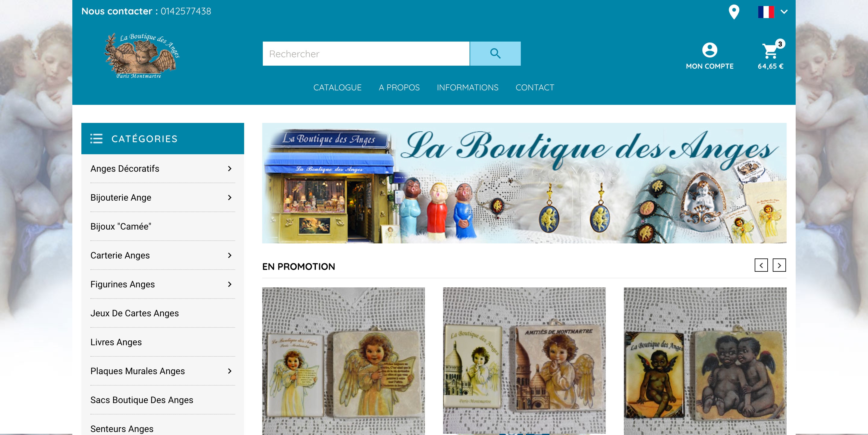Image resolution: width=868 pixels, height=435 pixels.
Task: Open Figurines Anges category link
Action: click(122, 284)
